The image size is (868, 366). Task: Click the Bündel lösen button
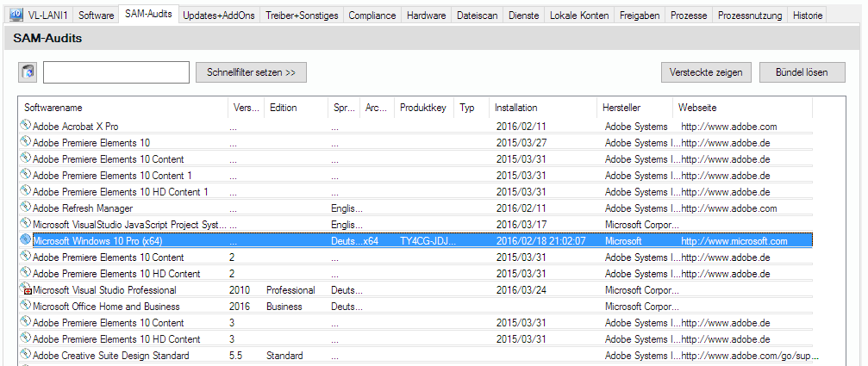[x=802, y=72]
